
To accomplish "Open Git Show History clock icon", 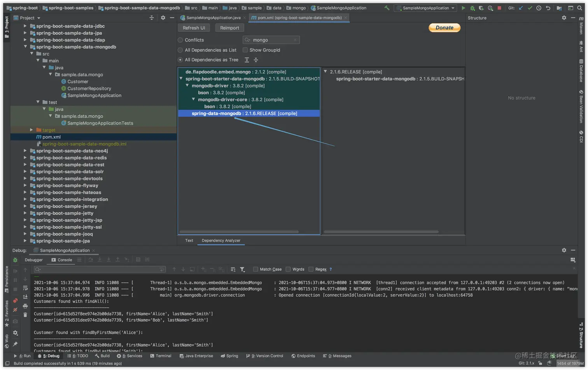I will pyautogui.click(x=539, y=8).
